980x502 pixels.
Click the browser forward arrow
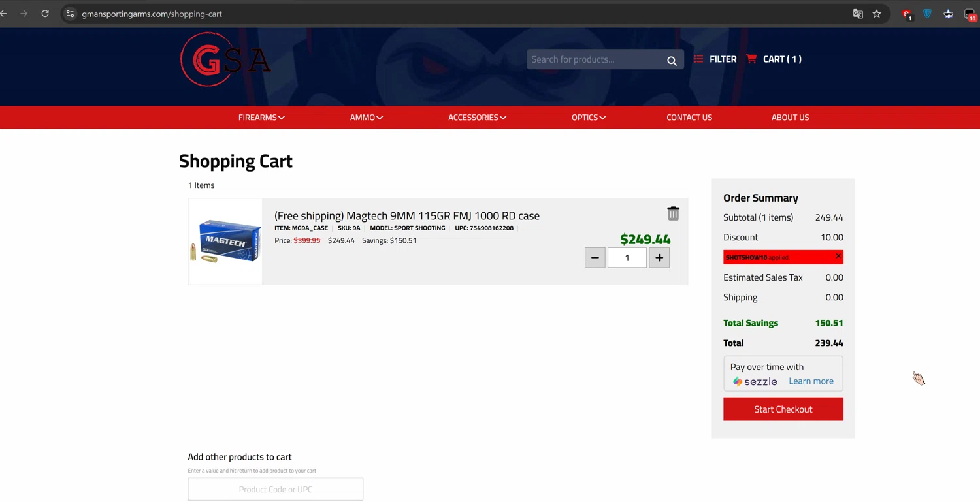[x=24, y=14]
